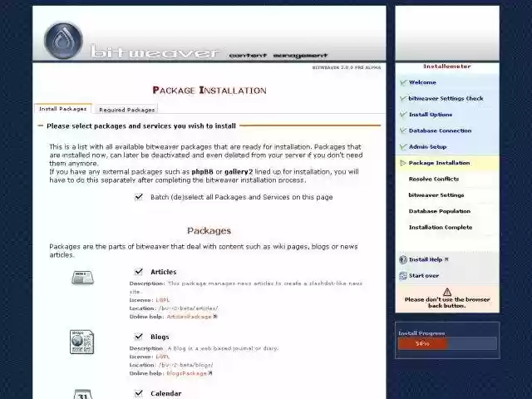Click Database Population step

point(440,211)
